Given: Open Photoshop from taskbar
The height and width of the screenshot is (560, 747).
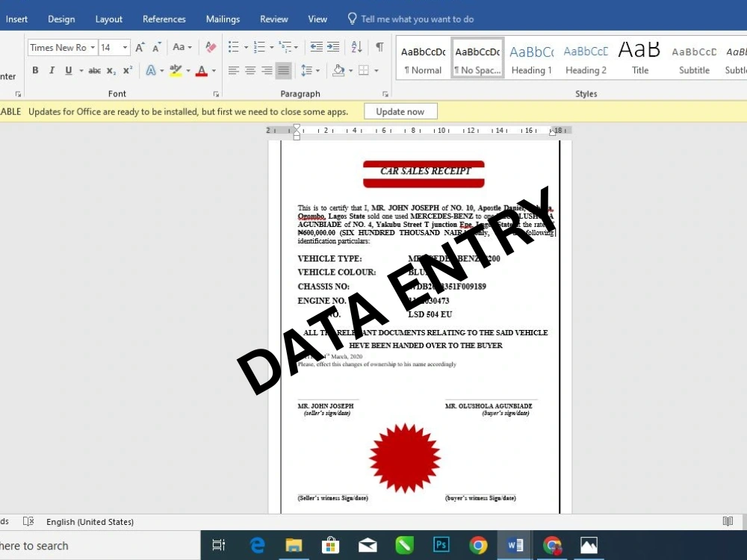Looking at the screenshot, I should pos(441,545).
